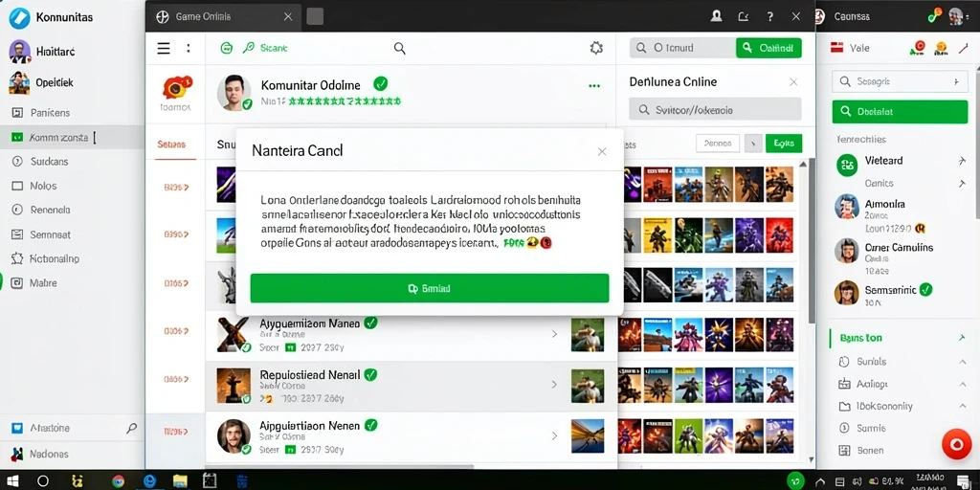Open the three green dots options menu
980x490 pixels.
(593, 85)
